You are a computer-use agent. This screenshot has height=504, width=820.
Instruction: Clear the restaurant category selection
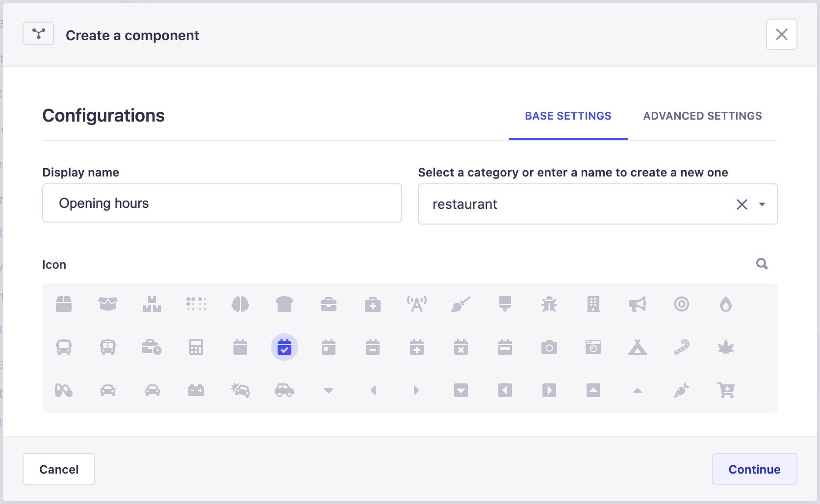(742, 204)
